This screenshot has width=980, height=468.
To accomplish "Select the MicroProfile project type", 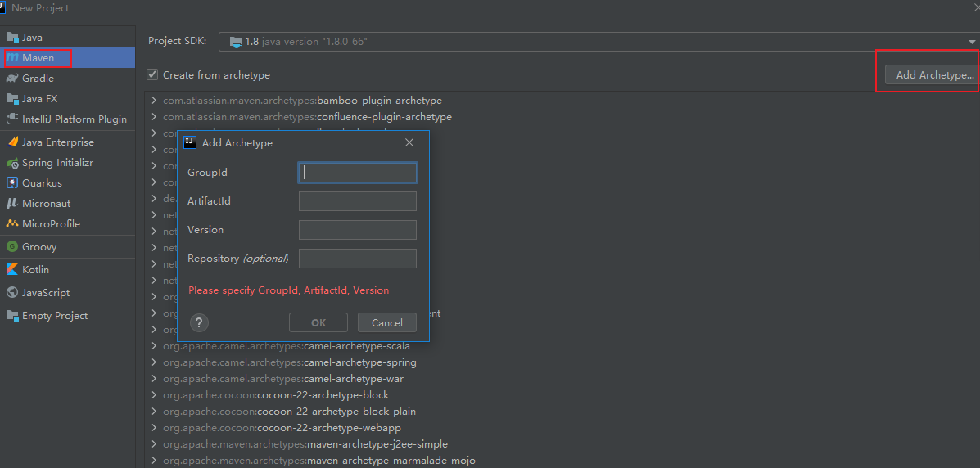I will click(x=67, y=223).
